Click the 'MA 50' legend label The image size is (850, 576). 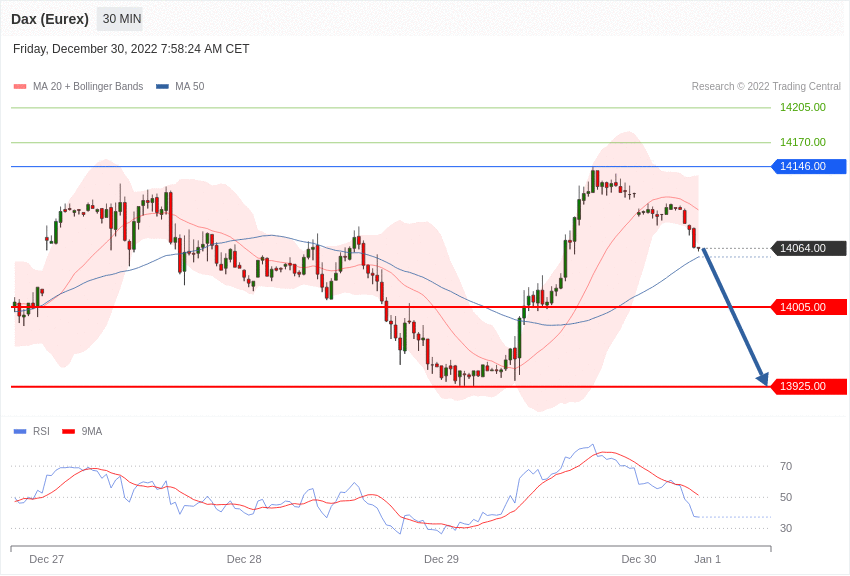tap(190, 87)
